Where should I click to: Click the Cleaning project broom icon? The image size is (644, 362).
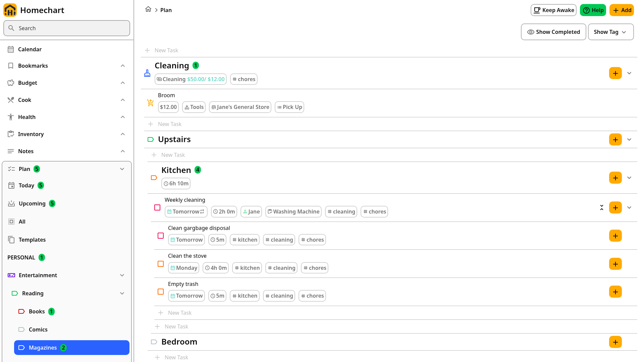(x=147, y=73)
